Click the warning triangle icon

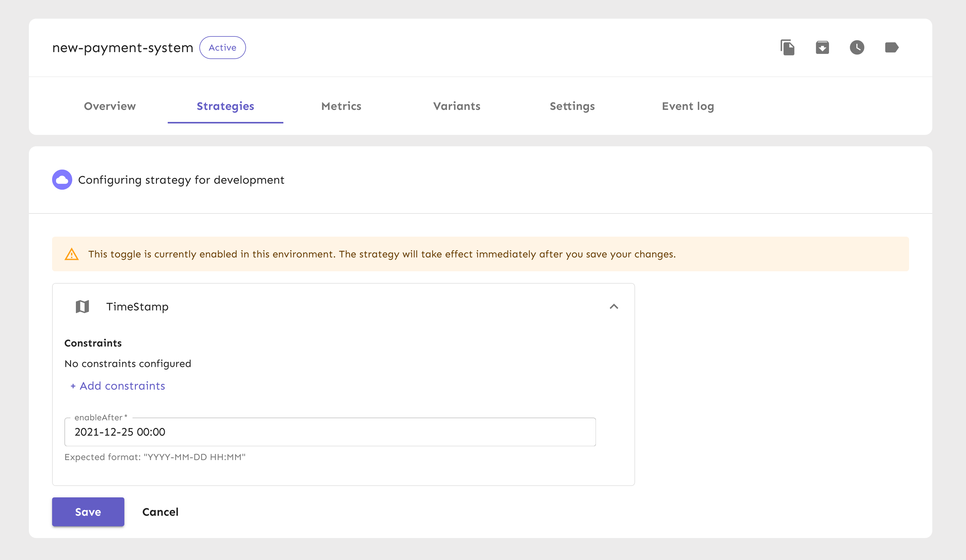(72, 254)
